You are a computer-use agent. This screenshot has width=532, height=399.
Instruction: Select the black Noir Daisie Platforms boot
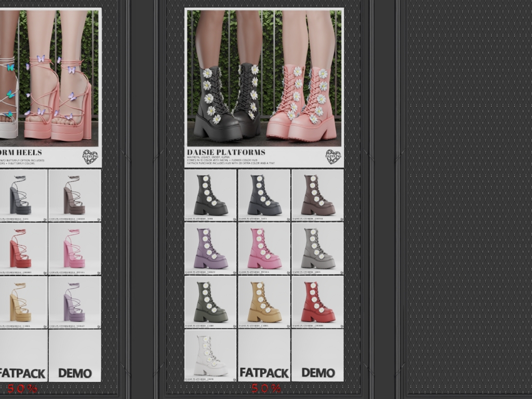coord(210,195)
